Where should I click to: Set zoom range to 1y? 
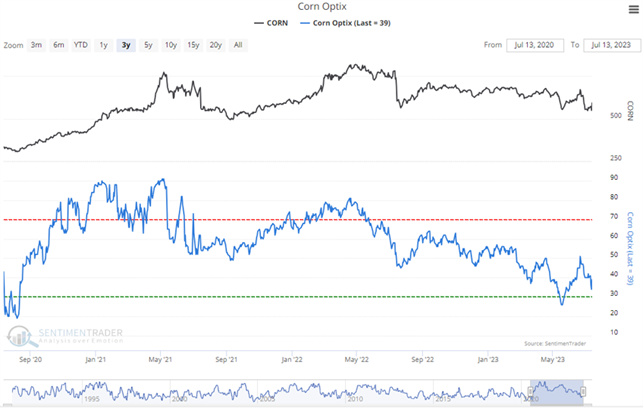coord(103,45)
